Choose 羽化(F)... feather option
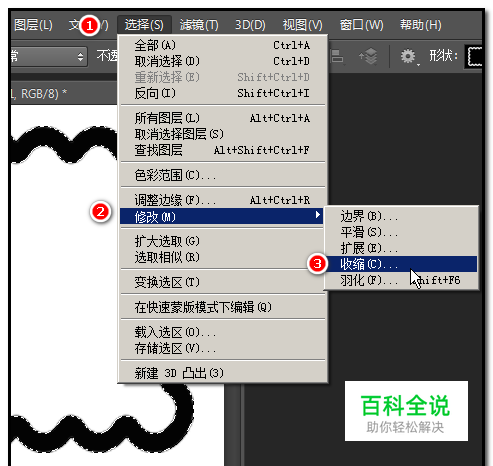The width and height of the screenshot is (493, 466). [401, 280]
